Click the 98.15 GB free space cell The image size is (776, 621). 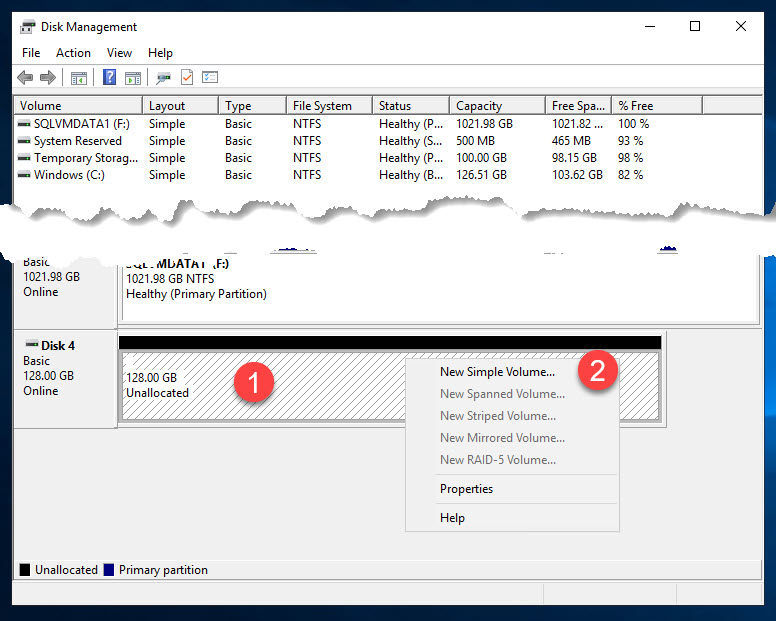click(574, 158)
